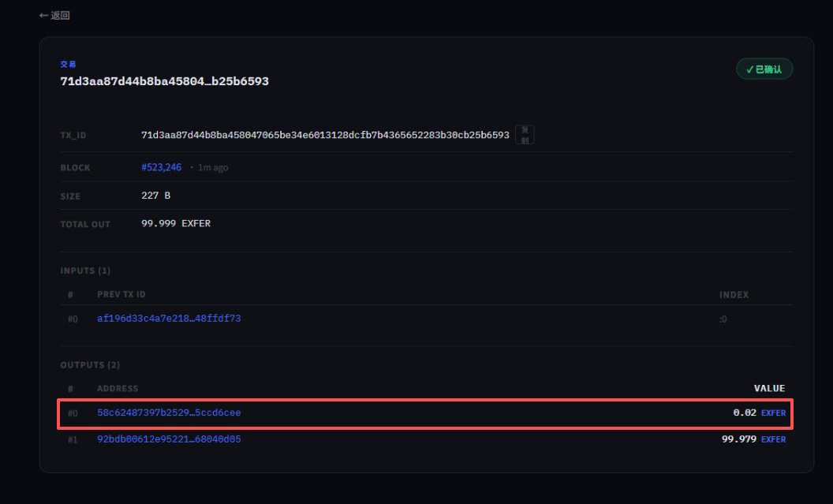833x504 pixels.
Task: Click the BLOCK field label
Action: tap(75, 168)
